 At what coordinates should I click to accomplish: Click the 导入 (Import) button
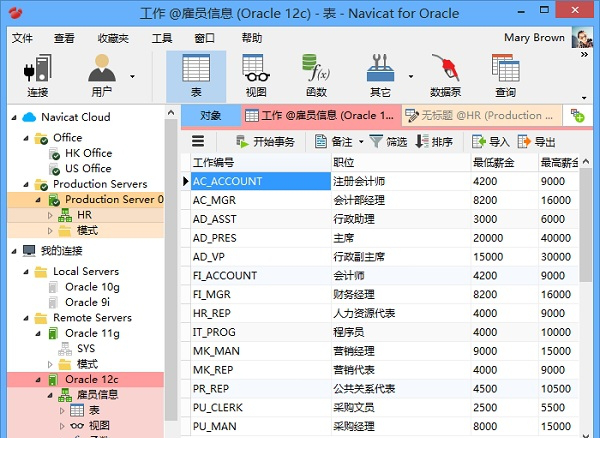pyautogui.click(x=491, y=142)
